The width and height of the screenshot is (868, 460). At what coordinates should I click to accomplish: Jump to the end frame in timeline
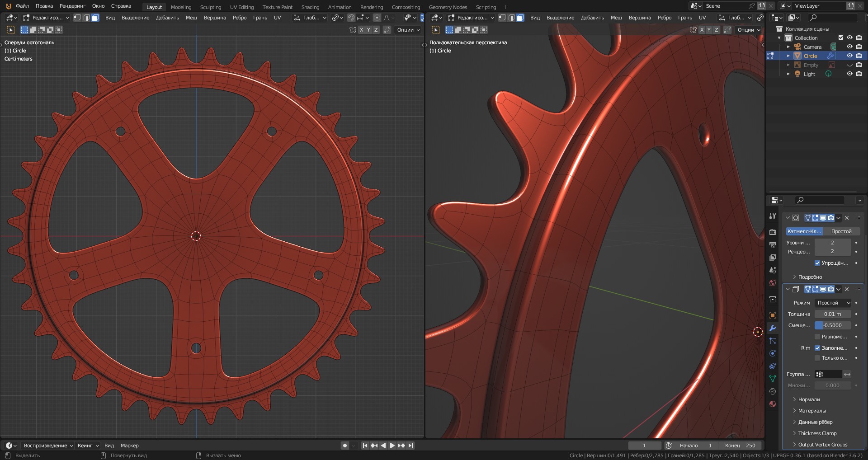coord(410,446)
